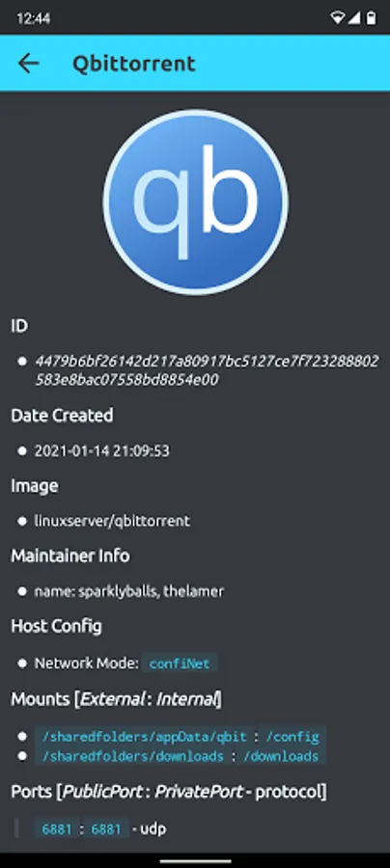Tap the container ID hash text

pyautogui.click(x=208, y=370)
